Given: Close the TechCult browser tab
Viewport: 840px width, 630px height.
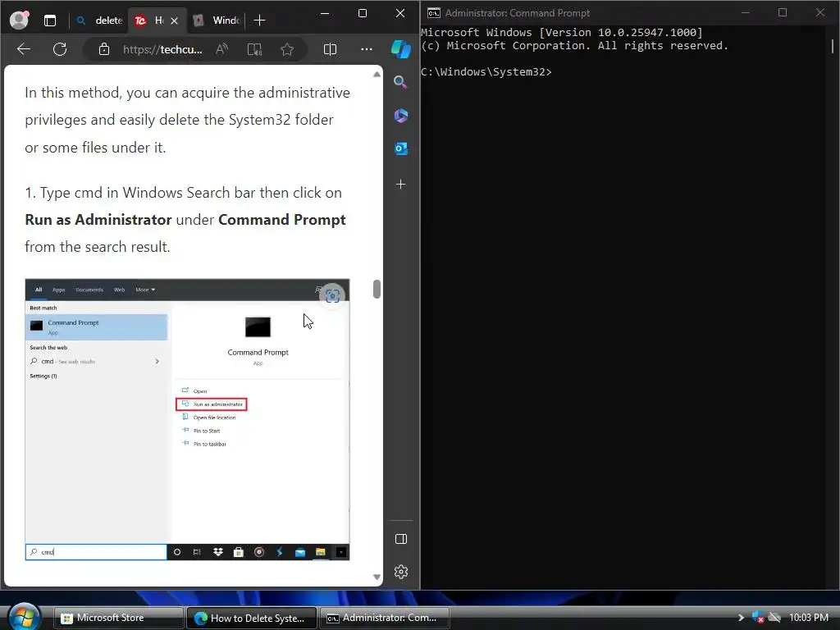Looking at the screenshot, I should [x=174, y=21].
